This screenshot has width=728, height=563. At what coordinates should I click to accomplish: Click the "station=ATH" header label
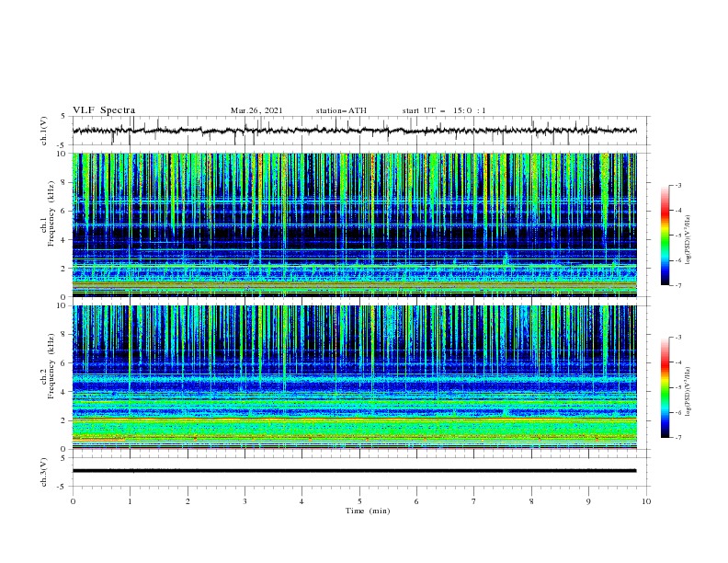coord(341,110)
